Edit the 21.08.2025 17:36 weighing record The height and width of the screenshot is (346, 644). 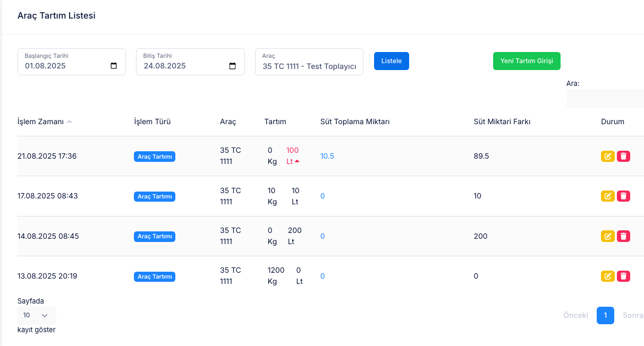(x=607, y=156)
